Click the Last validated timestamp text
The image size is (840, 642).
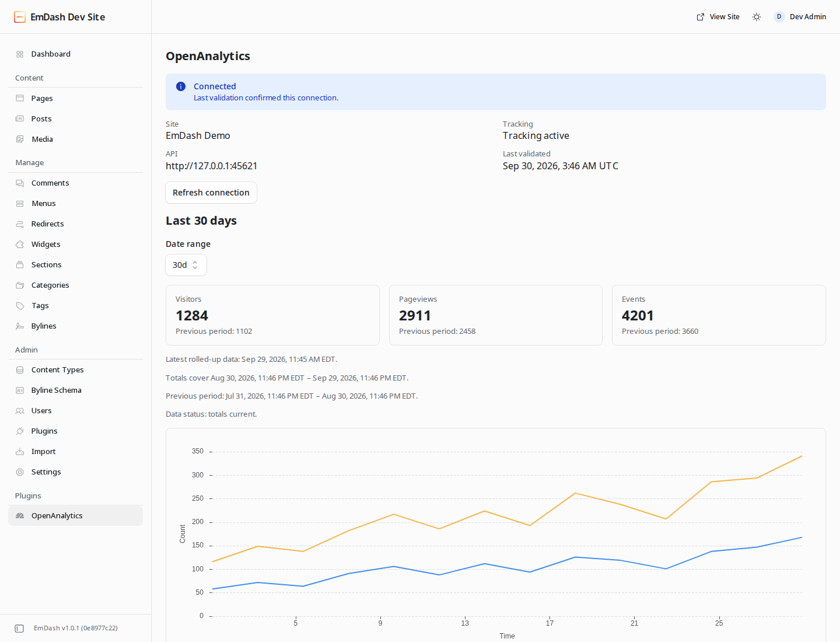pos(561,166)
